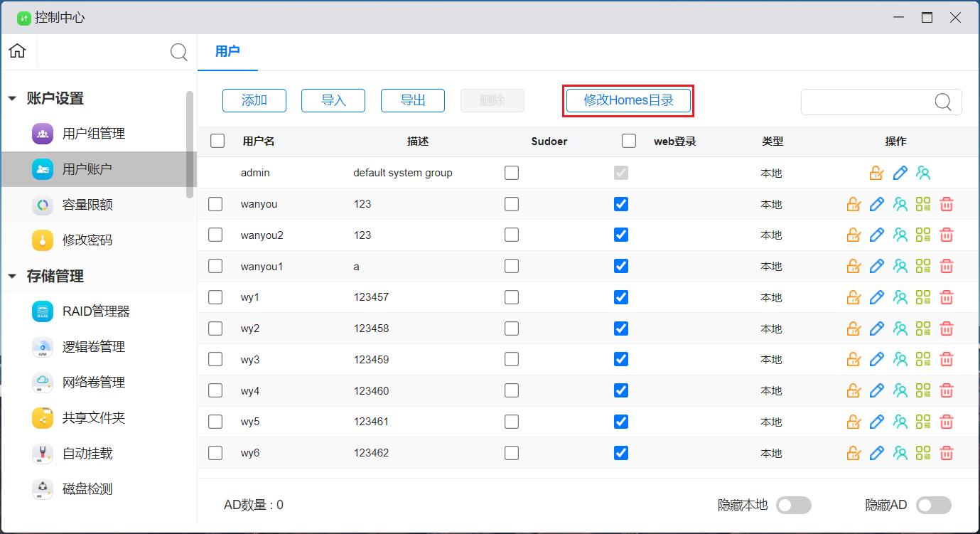980x534 pixels.
Task: Collapse the 存储管理 section
Action: pos(12,277)
